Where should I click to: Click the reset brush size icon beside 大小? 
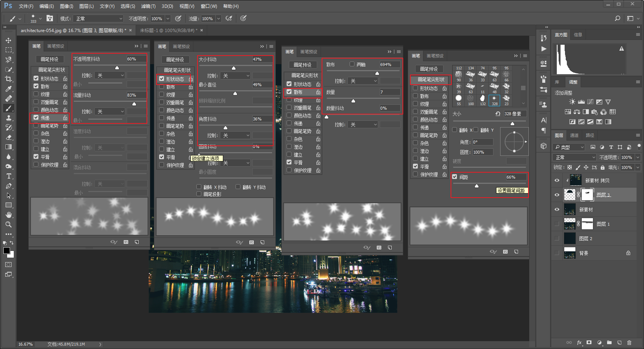click(498, 114)
